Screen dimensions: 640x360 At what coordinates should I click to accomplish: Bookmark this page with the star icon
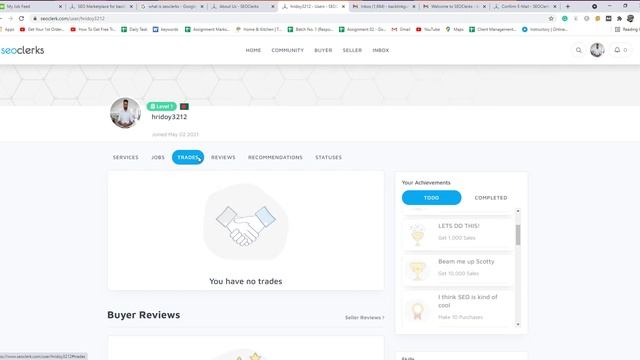click(x=551, y=18)
